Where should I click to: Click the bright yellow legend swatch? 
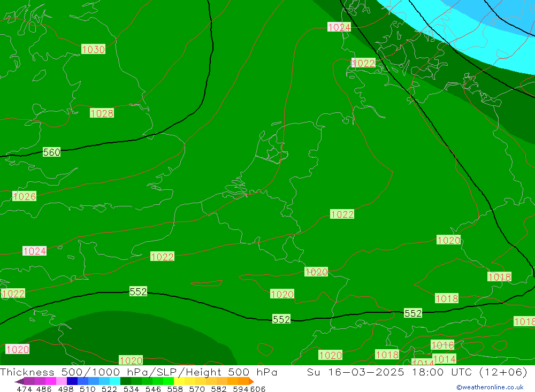[x=179, y=381]
